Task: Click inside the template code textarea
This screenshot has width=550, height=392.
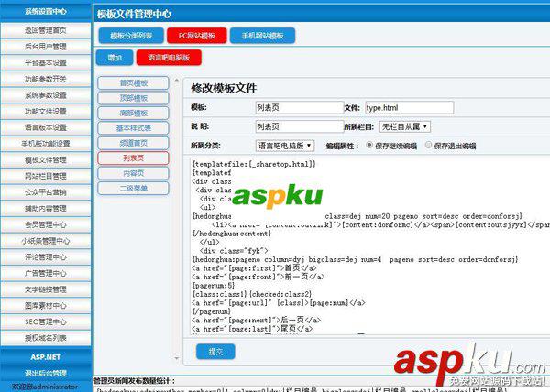Action: (x=370, y=246)
